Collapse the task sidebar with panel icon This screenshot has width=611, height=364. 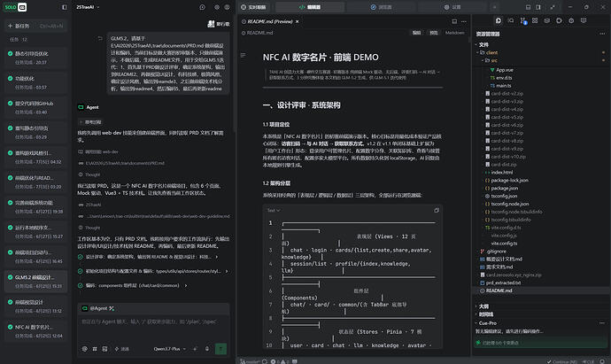(65, 7)
